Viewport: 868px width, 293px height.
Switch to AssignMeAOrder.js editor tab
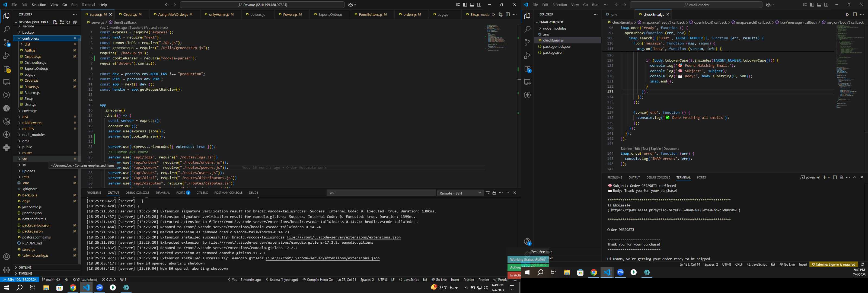(175, 14)
